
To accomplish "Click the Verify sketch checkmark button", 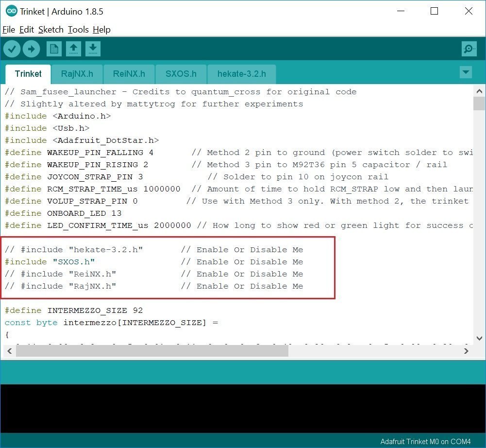I will pos(12,49).
